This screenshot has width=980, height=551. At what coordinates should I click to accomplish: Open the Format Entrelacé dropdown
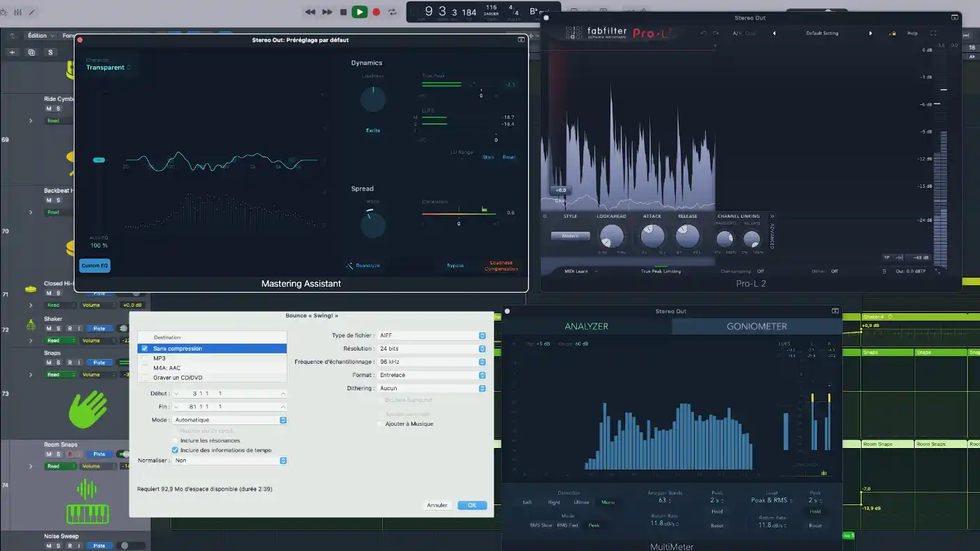point(432,375)
